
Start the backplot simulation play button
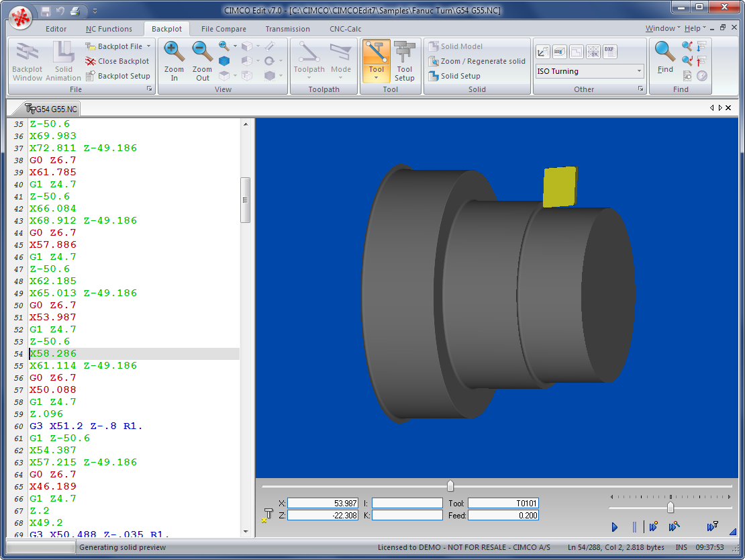click(x=614, y=526)
